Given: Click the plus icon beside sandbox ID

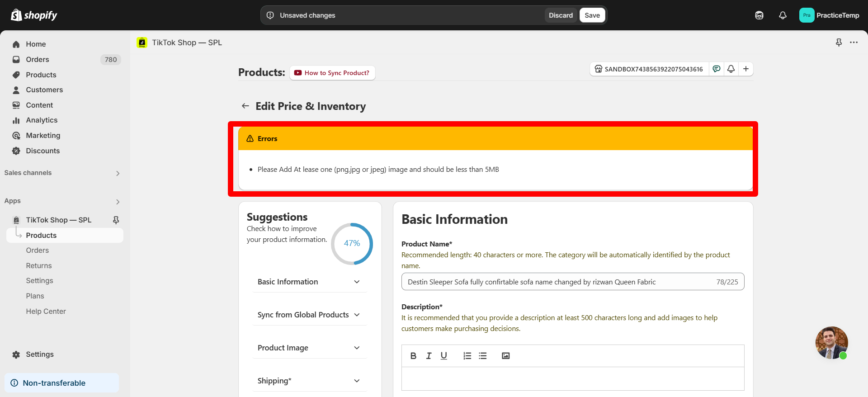Looking at the screenshot, I should point(746,69).
